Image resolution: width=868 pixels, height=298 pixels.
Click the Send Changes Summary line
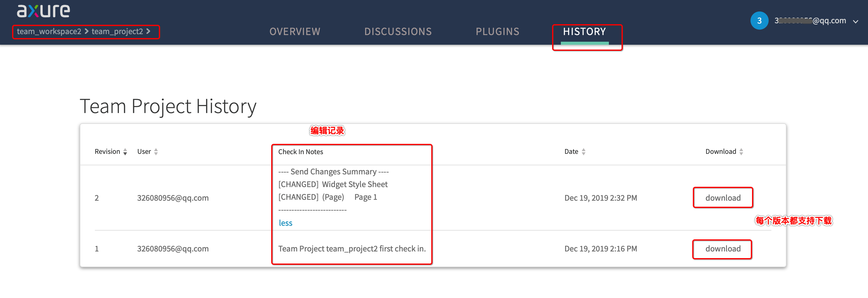tap(334, 172)
